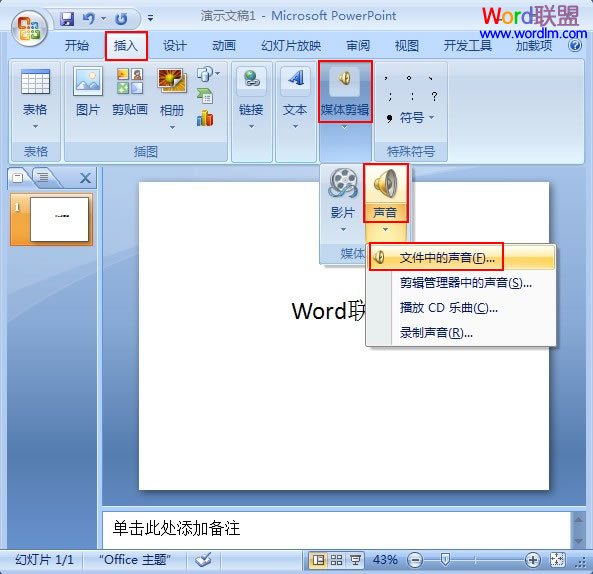Screen dimensions: 593x574
Task: Open Quick Access Toolbar customize dropdown
Action: (x=150, y=18)
